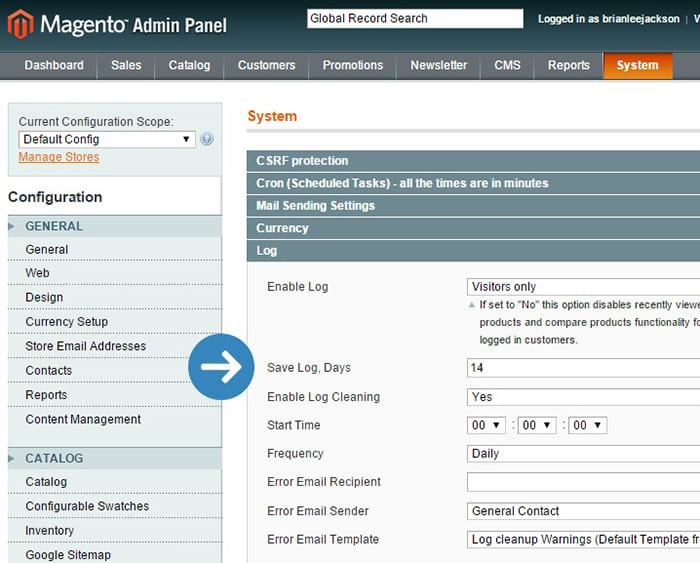
Task: Click the Save Log, Days field
Action: tap(583, 368)
